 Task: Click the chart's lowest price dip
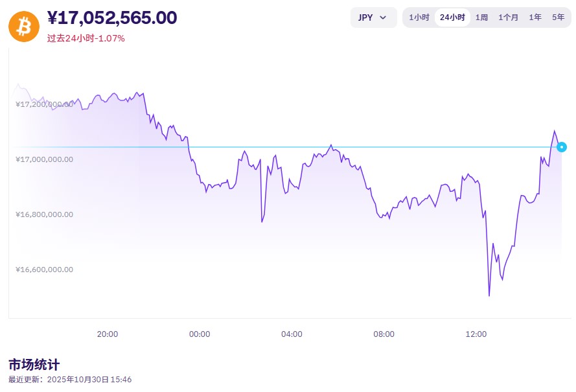pyautogui.click(x=489, y=295)
